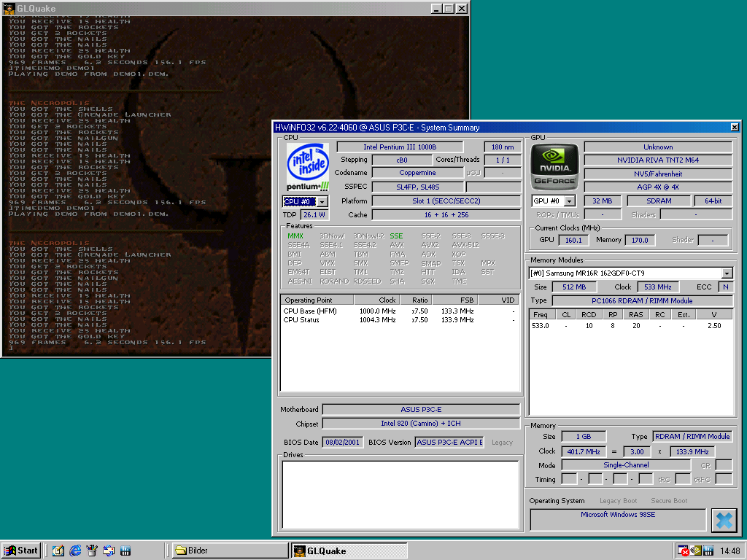
Task: Open the Samsung MR16R memory module dropdown
Action: click(727, 273)
